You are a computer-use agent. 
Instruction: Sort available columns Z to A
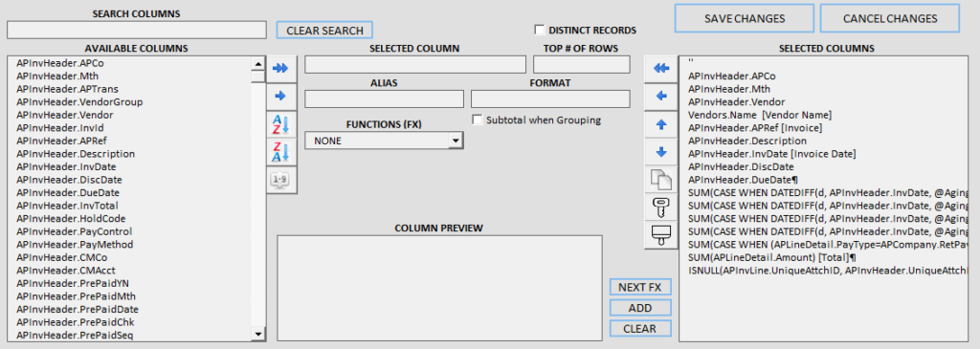(282, 152)
